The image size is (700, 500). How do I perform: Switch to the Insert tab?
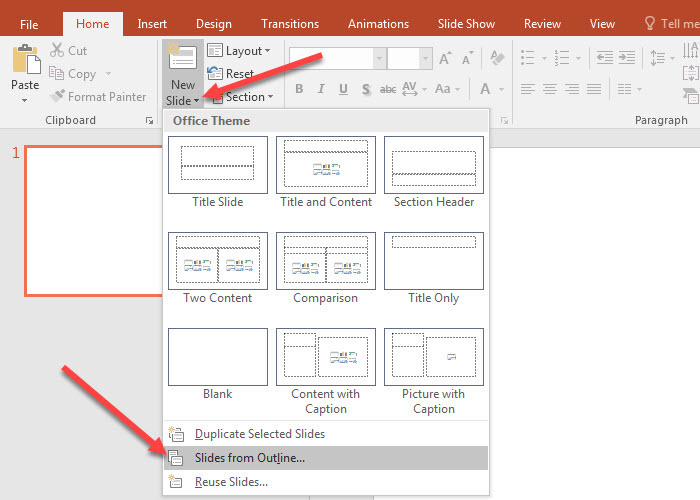[152, 24]
